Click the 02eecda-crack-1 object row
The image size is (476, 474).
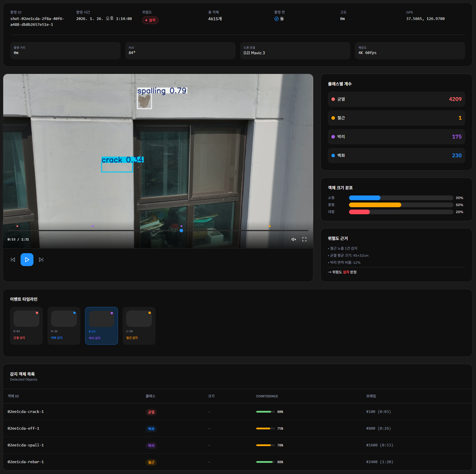(x=26, y=412)
